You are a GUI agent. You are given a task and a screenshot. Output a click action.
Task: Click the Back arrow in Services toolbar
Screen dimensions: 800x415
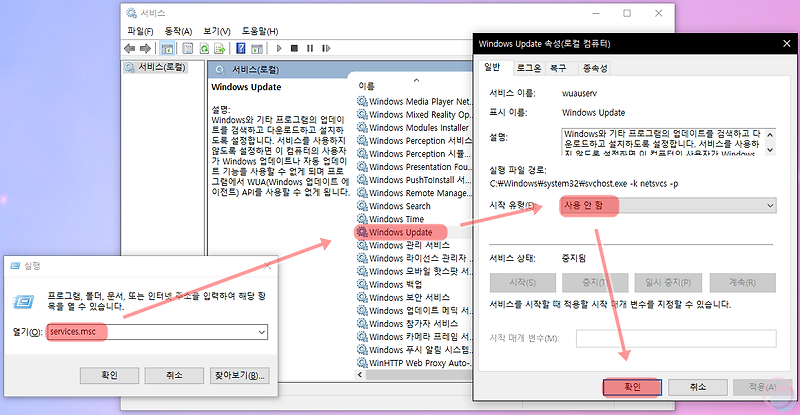pos(130,48)
